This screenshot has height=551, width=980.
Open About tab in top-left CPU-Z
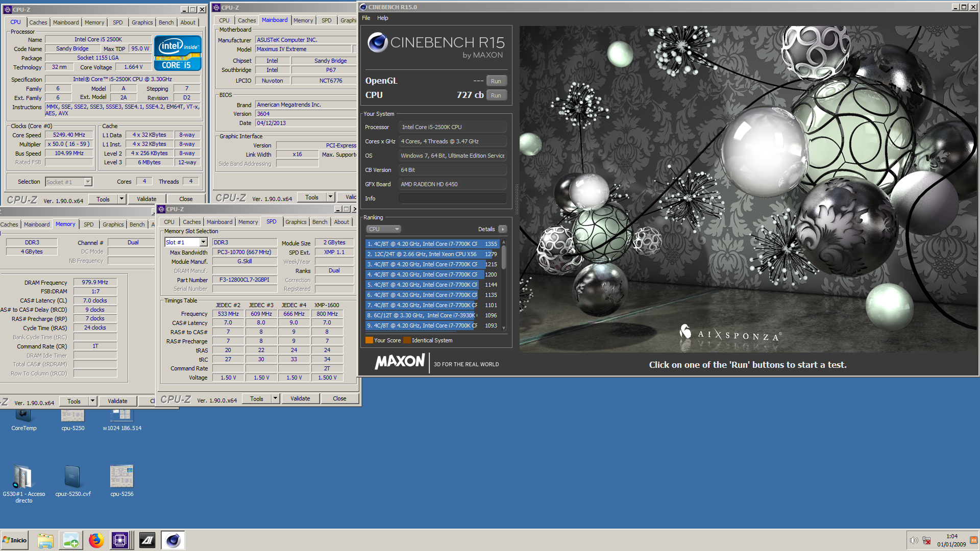point(188,22)
